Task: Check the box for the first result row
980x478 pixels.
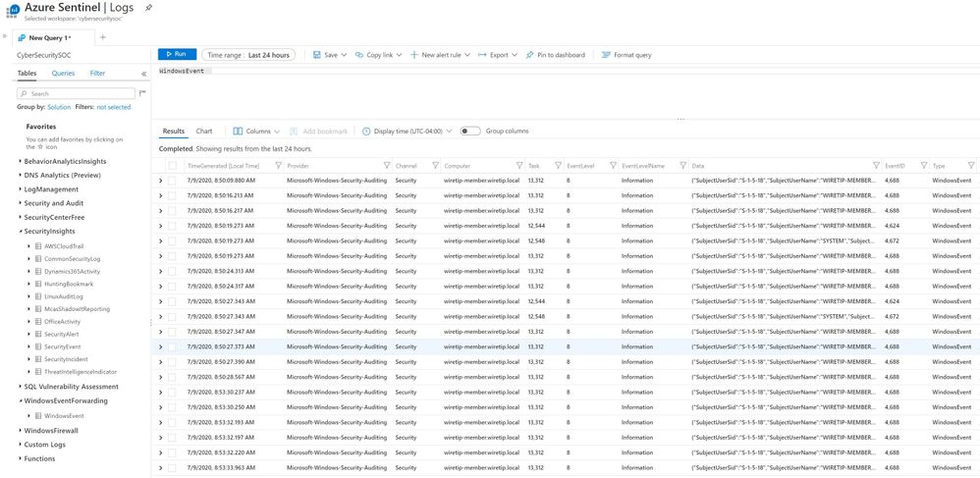Action: click(x=173, y=181)
